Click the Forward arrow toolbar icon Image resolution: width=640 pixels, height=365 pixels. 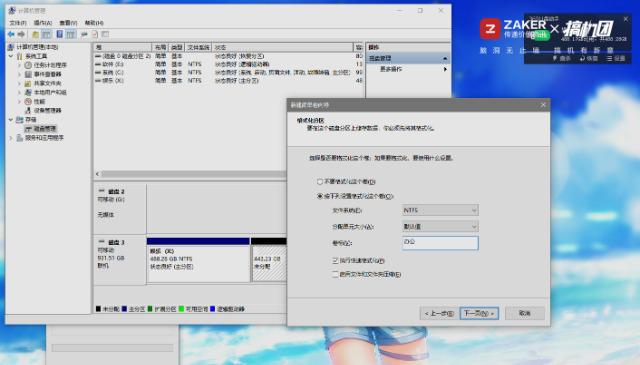(x=21, y=35)
